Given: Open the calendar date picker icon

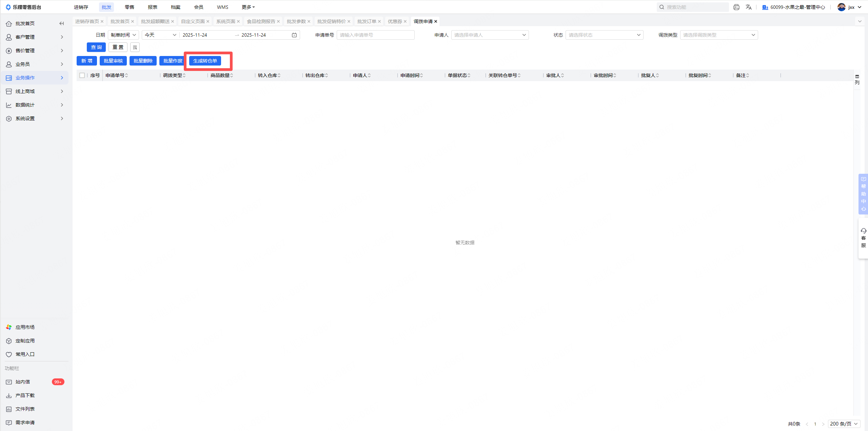Looking at the screenshot, I should coord(294,35).
